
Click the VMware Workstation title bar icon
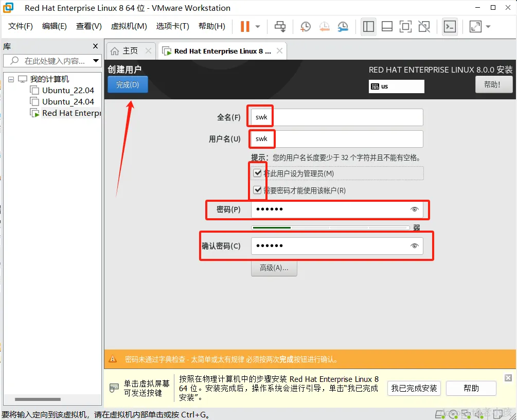(x=8, y=8)
